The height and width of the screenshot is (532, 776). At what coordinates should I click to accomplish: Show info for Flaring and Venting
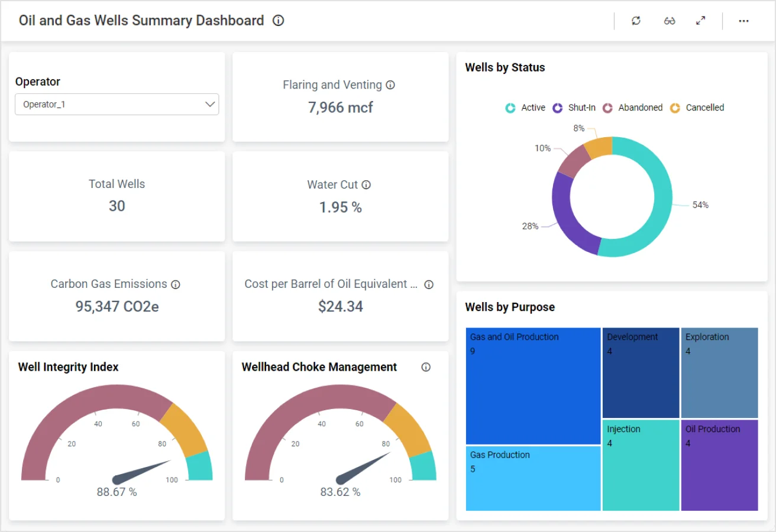390,85
